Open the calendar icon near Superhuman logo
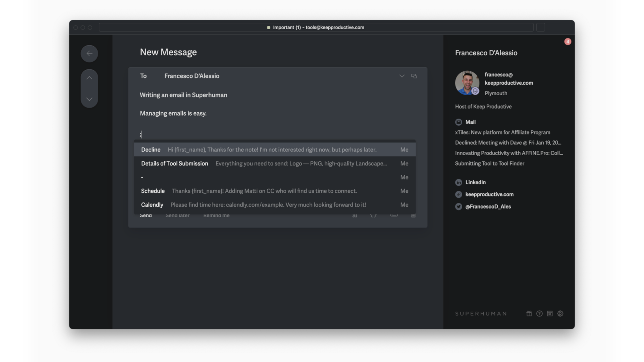644x362 pixels. point(550,314)
